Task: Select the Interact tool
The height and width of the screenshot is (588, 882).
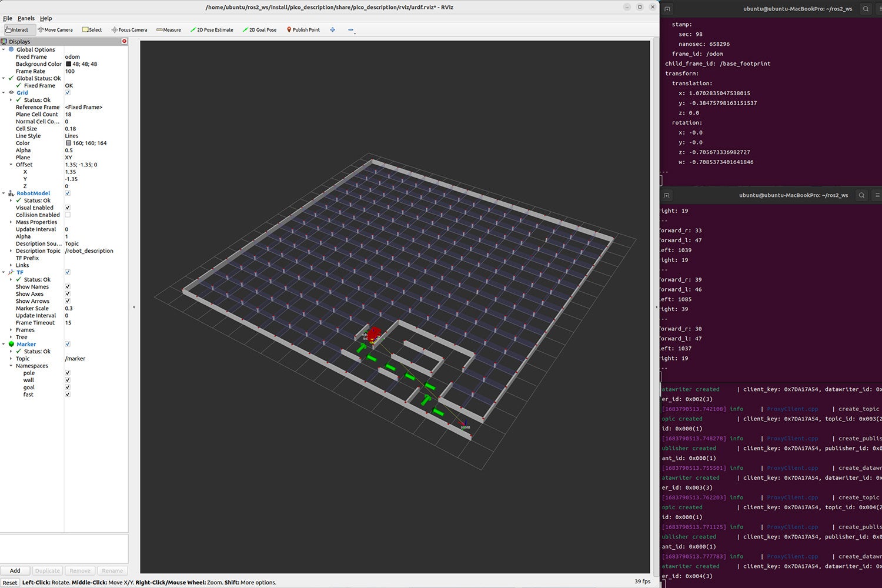Action: pos(17,29)
